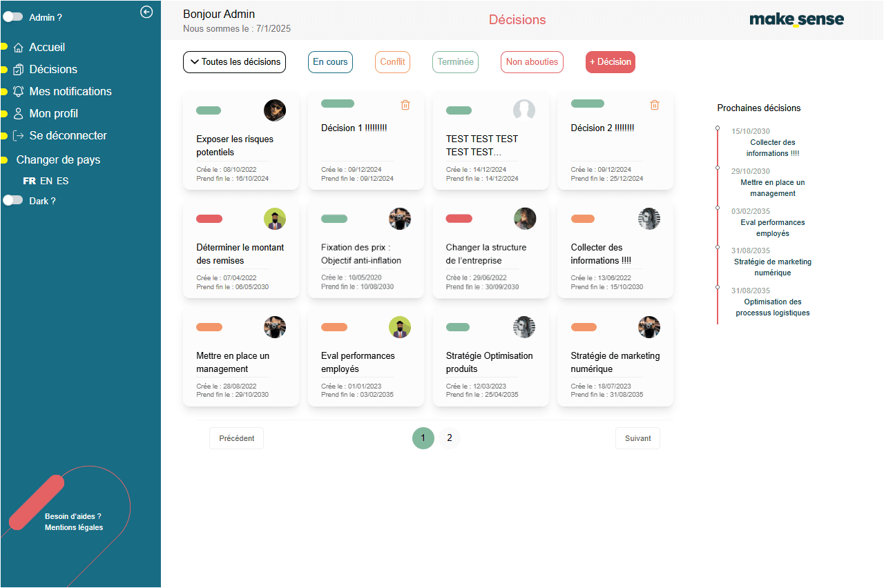Click the Mes notifications bell icon
This screenshot has width=884, height=588.
[x=19, y=92]
